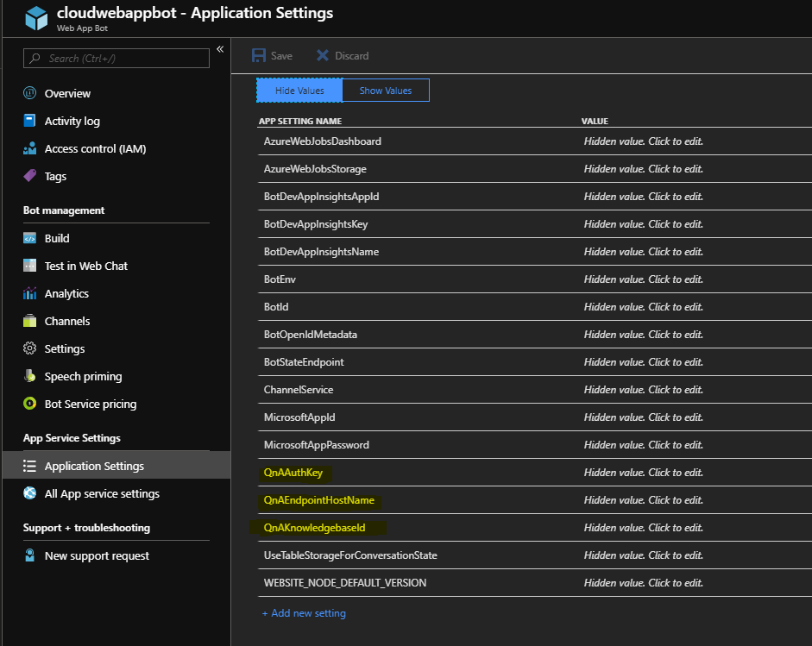Select the BotStateEndpoint setting name
Screen dimensions: 812x646
click(304, 362)
